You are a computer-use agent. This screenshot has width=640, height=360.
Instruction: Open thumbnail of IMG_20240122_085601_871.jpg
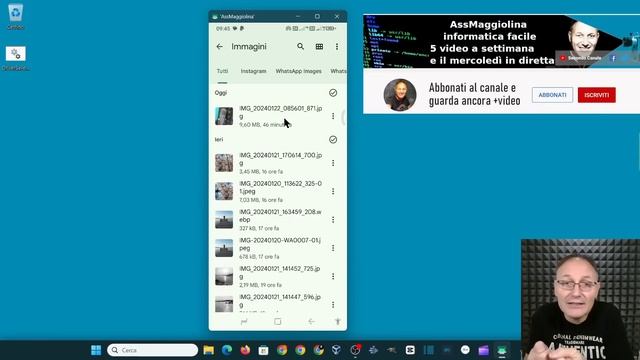coord(224,116)
